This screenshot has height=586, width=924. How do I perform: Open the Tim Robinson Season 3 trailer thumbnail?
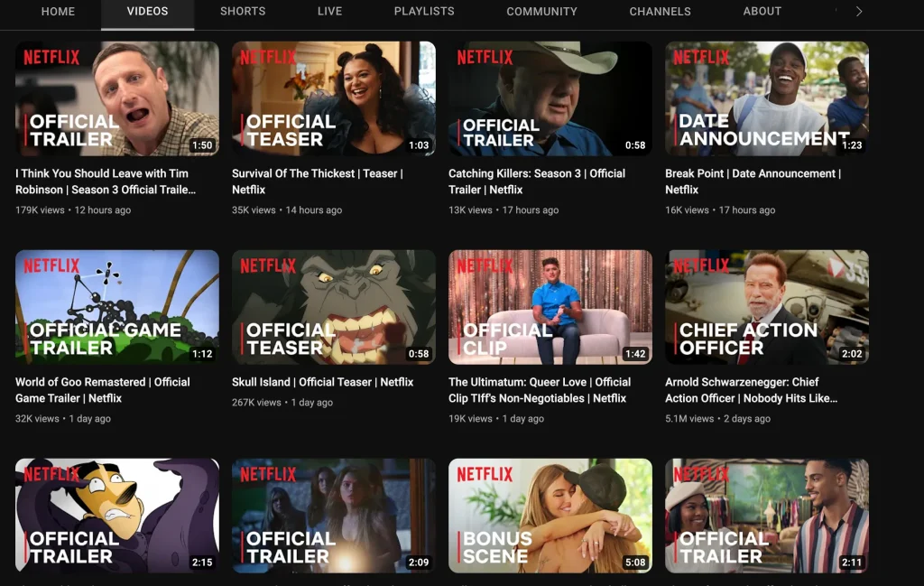point(117,98)
